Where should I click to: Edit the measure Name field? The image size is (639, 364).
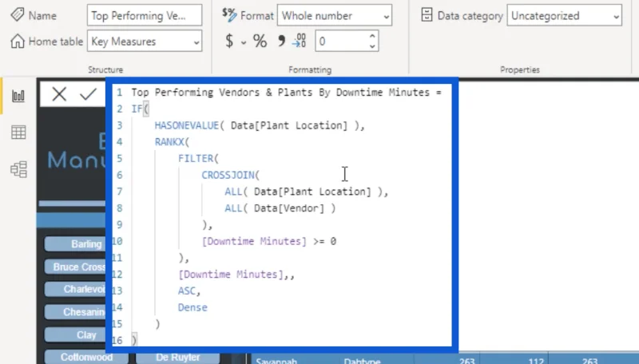(145, 15)
